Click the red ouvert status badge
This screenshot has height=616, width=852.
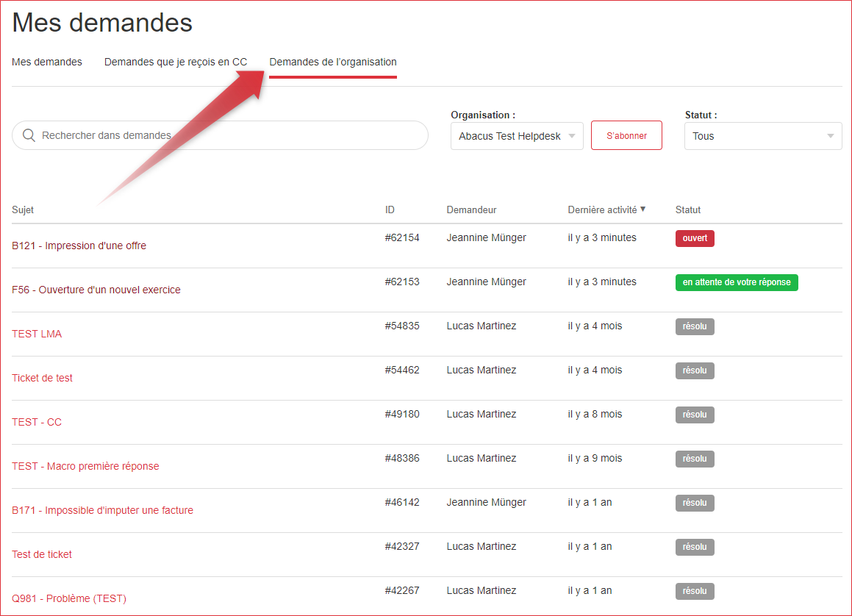pyautogui.click(x=695, y=238)
